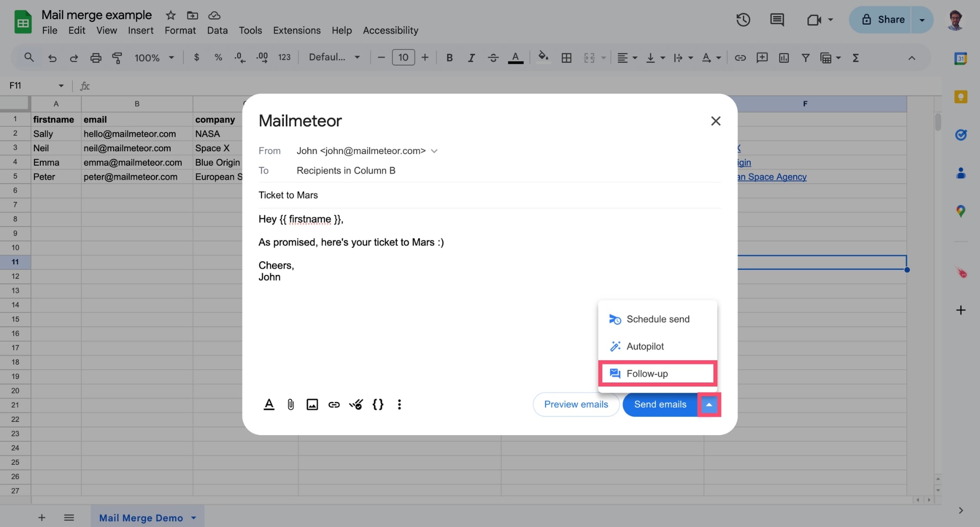Insert a comment from toolbar
The height and width of the screenshot is (527, 980).
(x=762, y=58)
